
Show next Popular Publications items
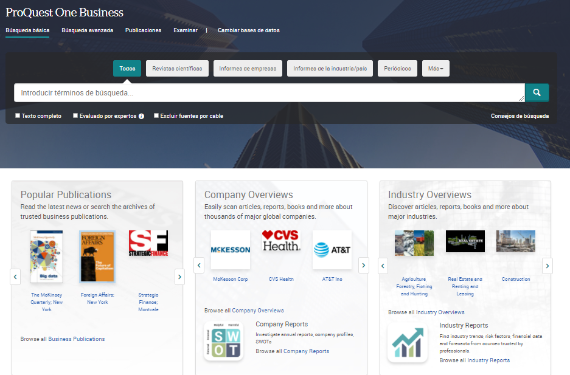pos(180,277)
